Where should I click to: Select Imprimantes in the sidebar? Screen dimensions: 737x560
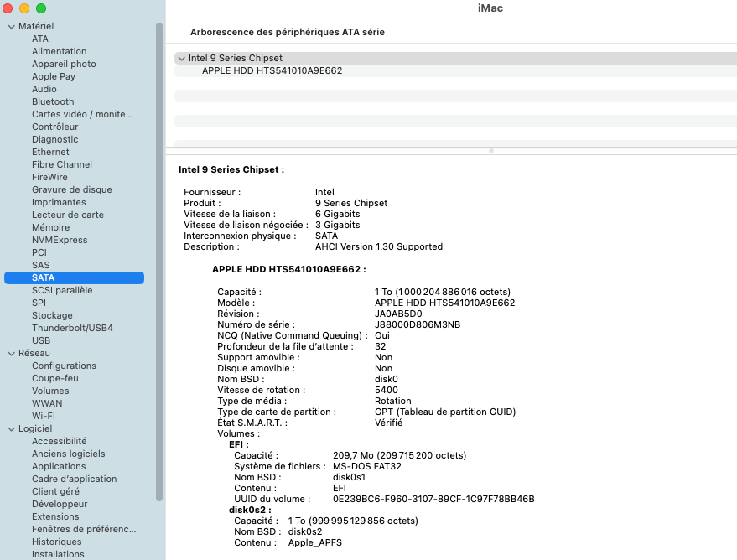pyautogui.click(x=59, y=202)
